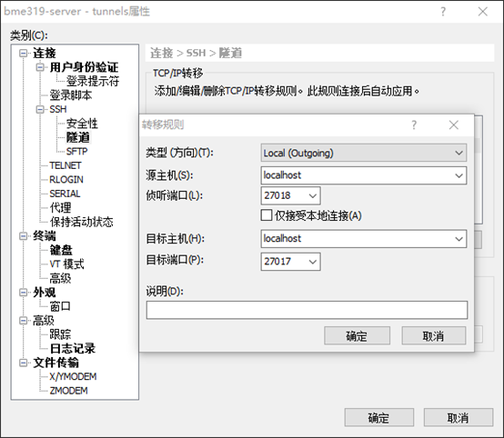Enable 仅接受本地连接 checkbox
The width and height of the screenshot is (504, 438).
tap(267, 215)
